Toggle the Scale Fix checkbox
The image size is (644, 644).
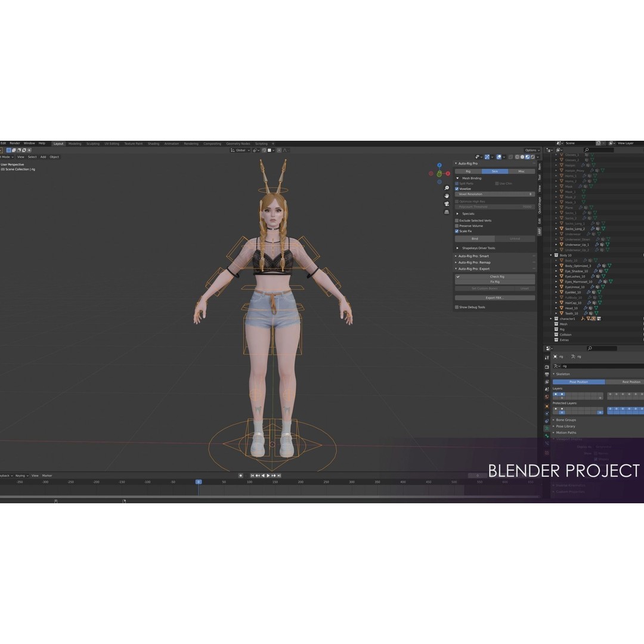tap(457, 231)
